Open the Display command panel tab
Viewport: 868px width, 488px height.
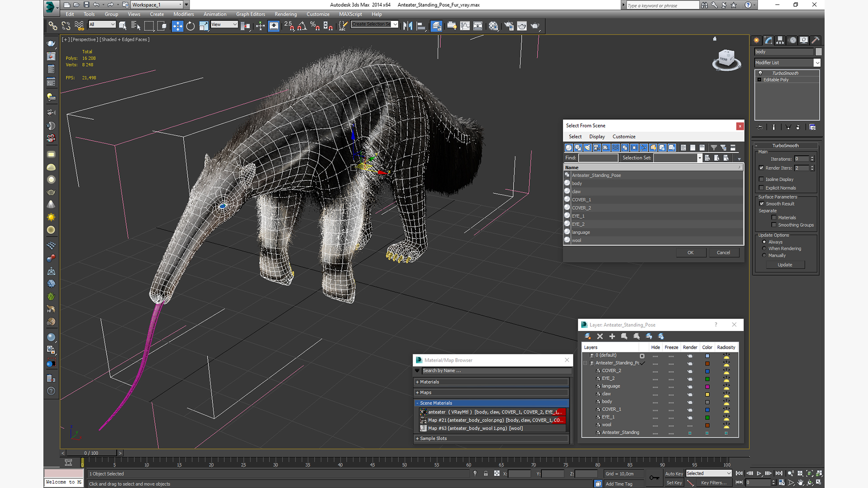[x=804, y=40]
